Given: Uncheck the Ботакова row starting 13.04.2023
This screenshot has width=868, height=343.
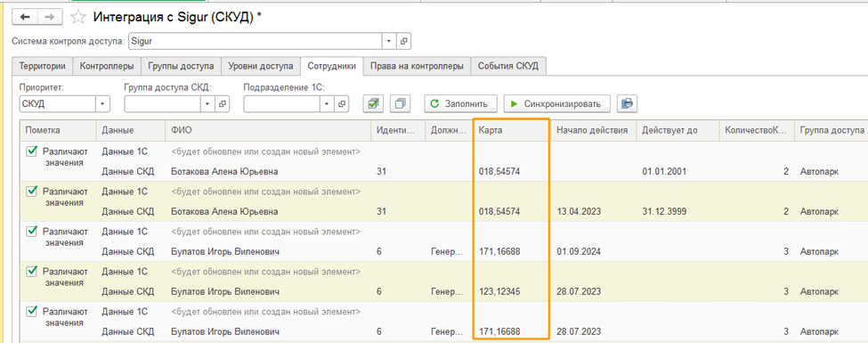Looking at the screenshot, I should (31, 192).
